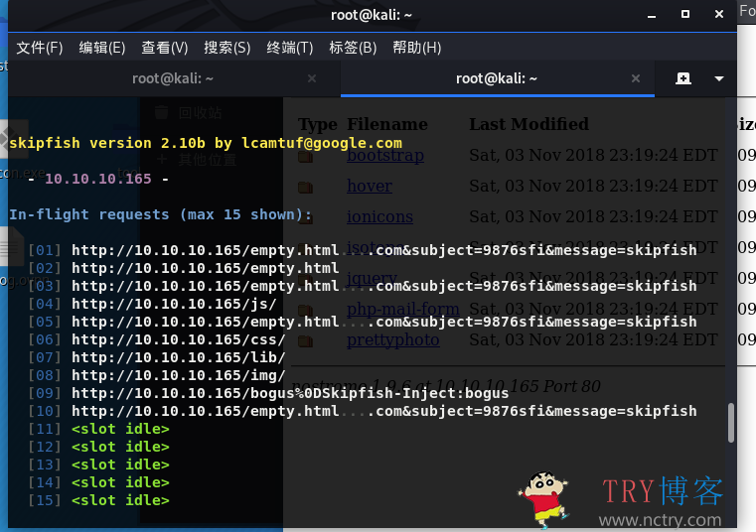Expand the tab list dropdown arrow

coord(719,78)
